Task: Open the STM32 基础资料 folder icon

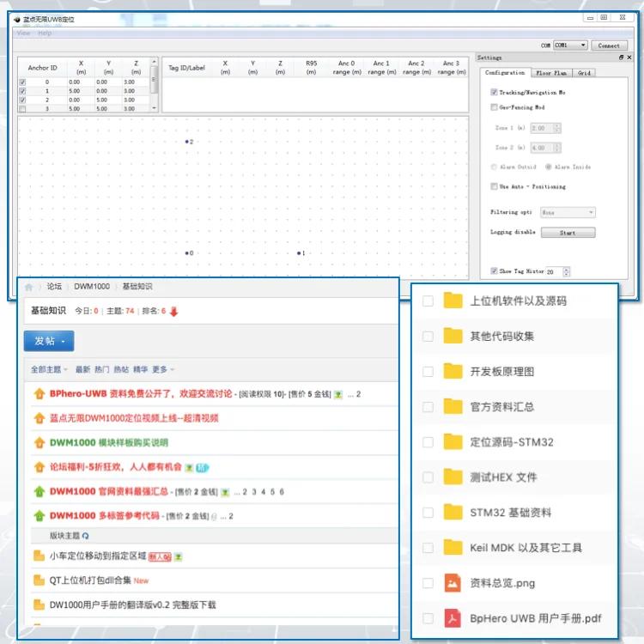Action: pos(453,512)
